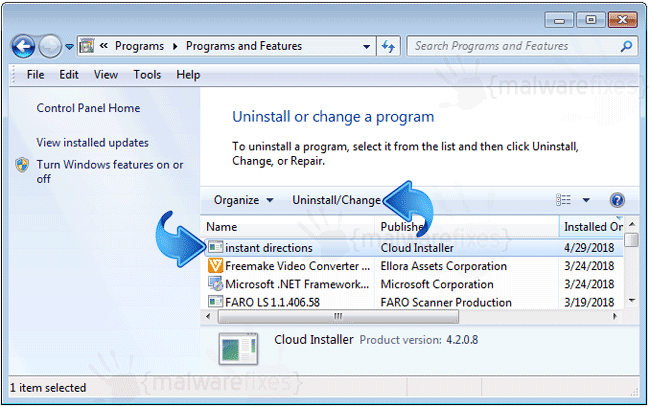The height and width of the screenshot is (407, 650).
Task: Click the Programs breadcrumb in address bar
Action: (139, 46)
